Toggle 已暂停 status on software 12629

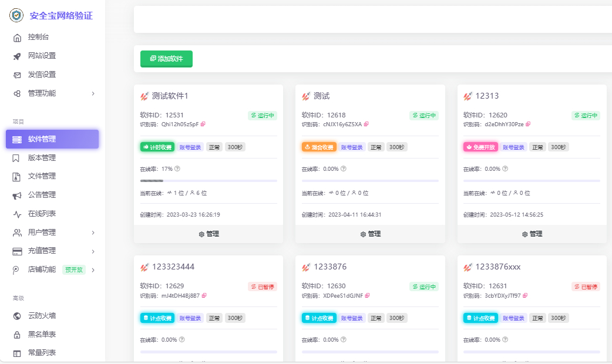click(x=262, y=287)
